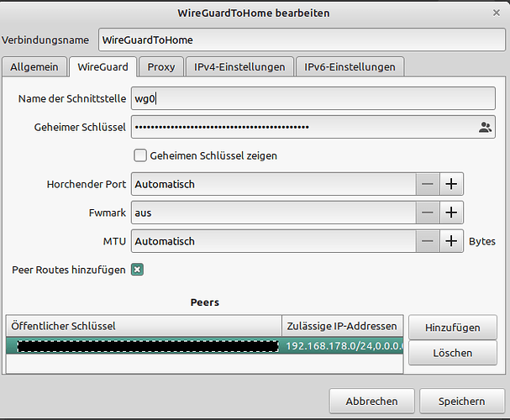This screenshot has height=420, width=510.
Task: Click the MTU Automatisch field
Action: [274, 241]
